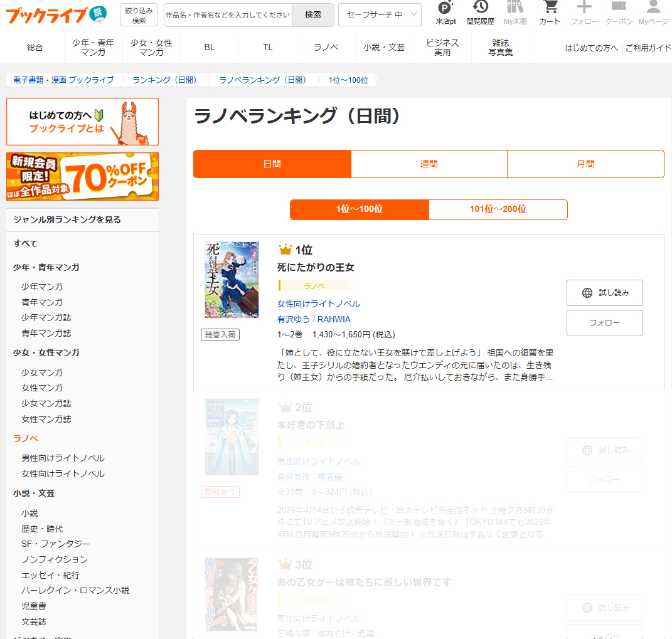Open the 死にたがりの王女 title link
Image resolution: width=672 pixels, height=639 pixels.
316,268
